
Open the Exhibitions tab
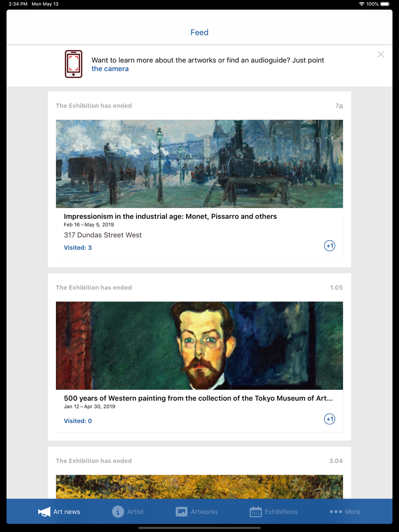tap(274, 512)
